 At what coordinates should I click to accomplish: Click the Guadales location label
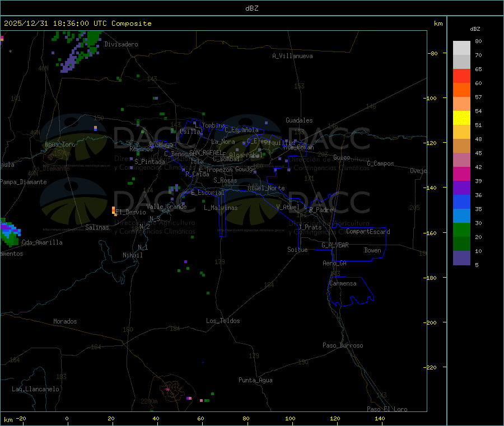coord(299,120)
